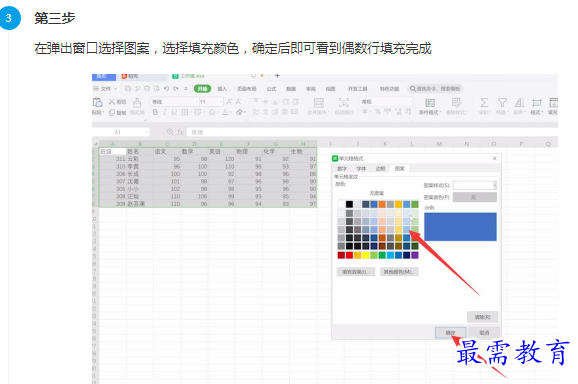Switch to the Number (数字) dialog tab

point(342,168)
